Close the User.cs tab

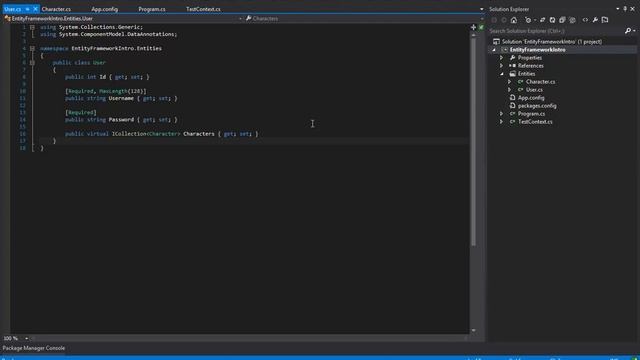35,9
